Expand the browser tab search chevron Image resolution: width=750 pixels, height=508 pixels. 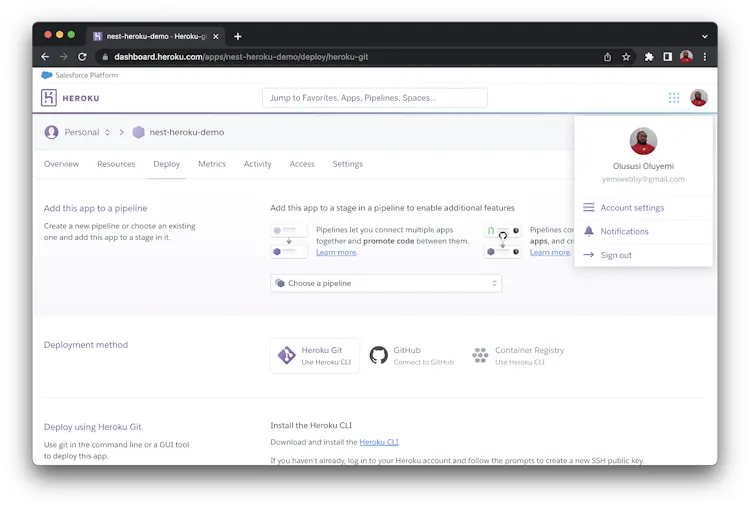tap(704, 36)
